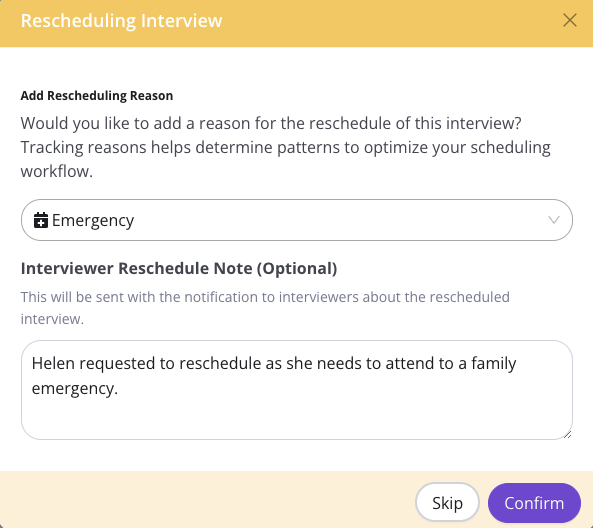
Task: Place cursor after 'emergency.' in the note
Action: click(118, 388)
